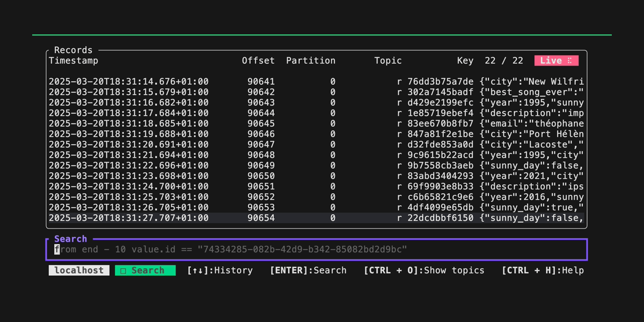
Task: Click the Search panel title
Action: [x=70, y=239]
